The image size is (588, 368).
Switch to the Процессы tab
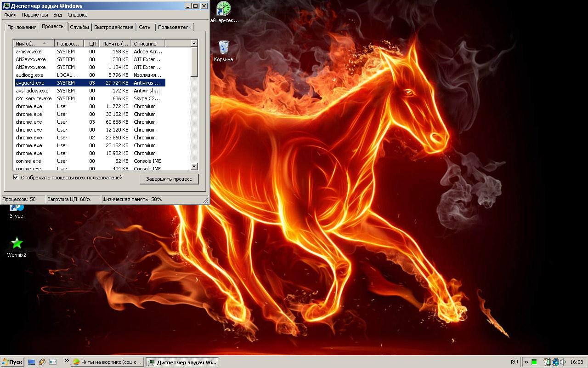point(53,26)
